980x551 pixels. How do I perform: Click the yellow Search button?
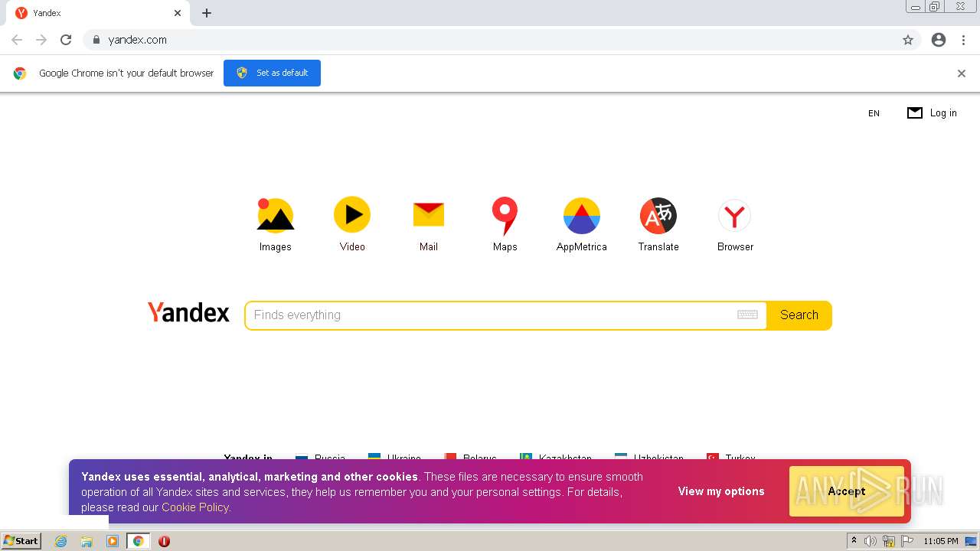(799, 315)
